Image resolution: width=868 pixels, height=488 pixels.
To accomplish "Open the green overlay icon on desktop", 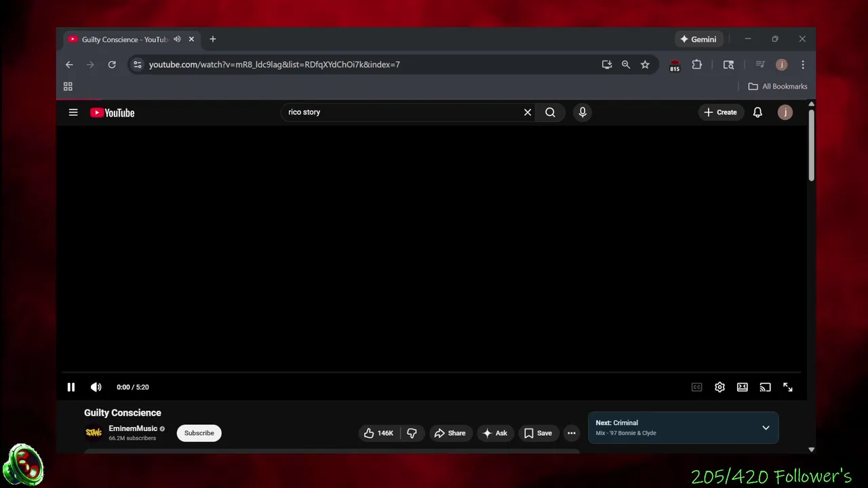I will click(24, 466).
